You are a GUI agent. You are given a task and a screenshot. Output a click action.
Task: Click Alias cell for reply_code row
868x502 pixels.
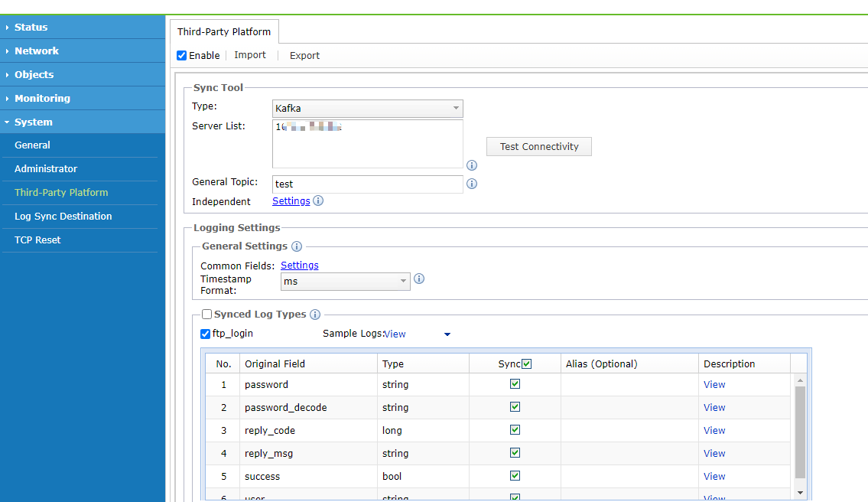tap(629, 431)
